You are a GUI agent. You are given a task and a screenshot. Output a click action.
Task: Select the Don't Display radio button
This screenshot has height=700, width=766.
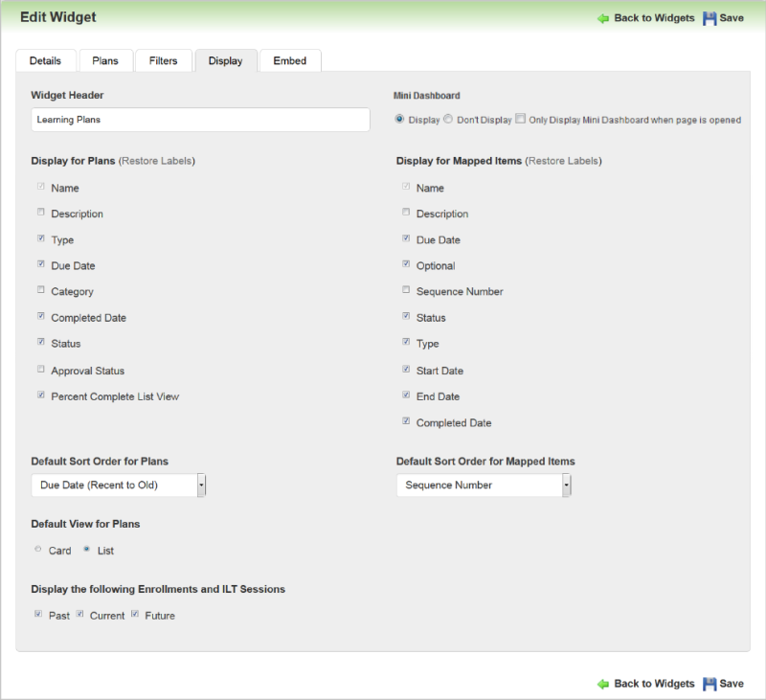pos(448,119)
